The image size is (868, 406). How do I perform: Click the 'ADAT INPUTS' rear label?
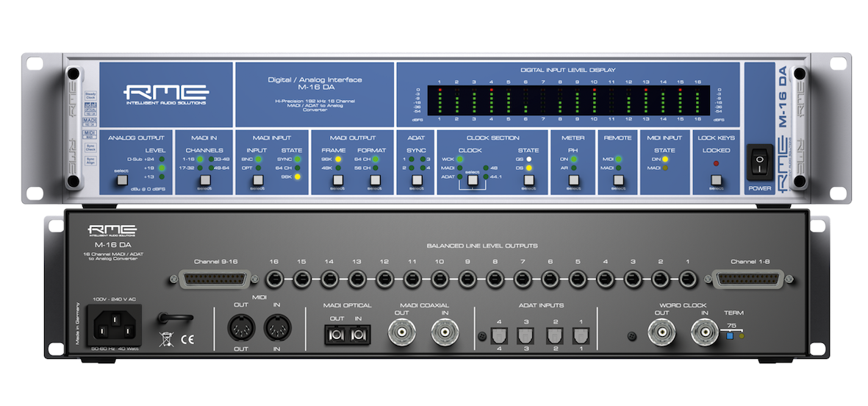pos(542,304)
